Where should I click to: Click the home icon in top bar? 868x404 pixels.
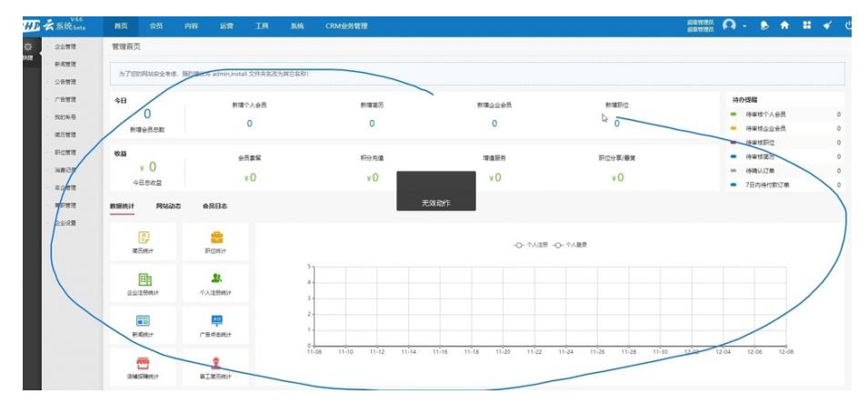tap(786, 25)
